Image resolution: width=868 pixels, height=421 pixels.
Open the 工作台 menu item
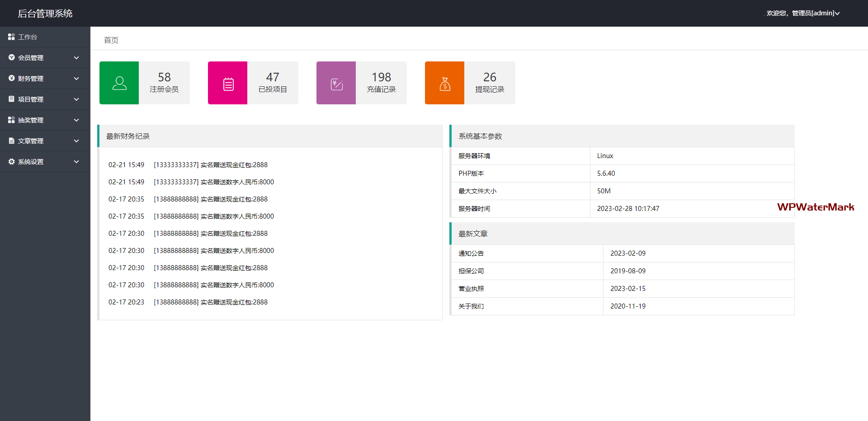click(x=28, y=37)
